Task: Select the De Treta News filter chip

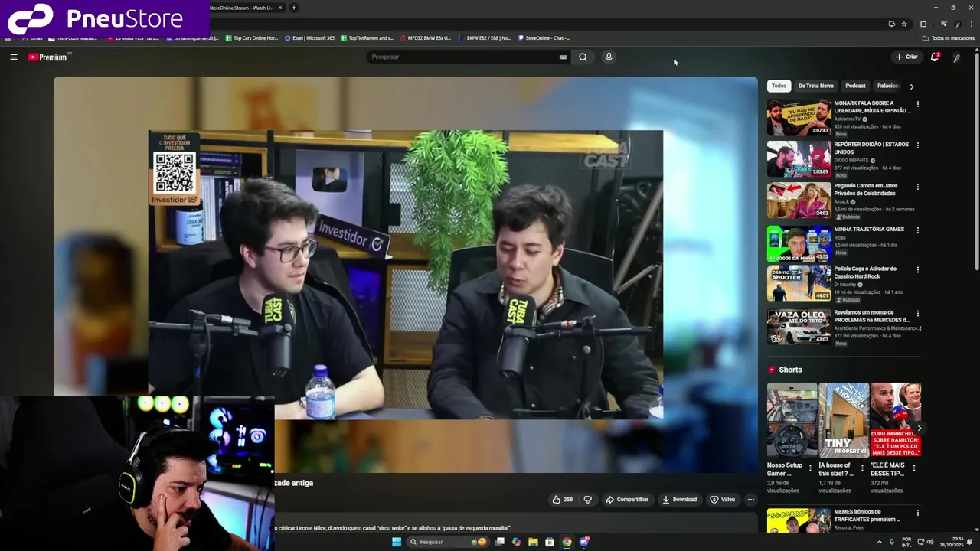Action: point(815,86)
